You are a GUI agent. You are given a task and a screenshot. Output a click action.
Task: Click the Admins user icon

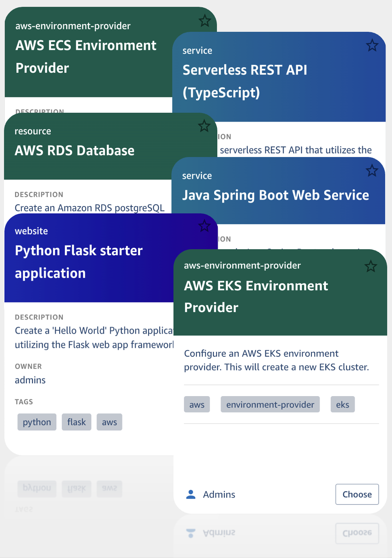191,494
